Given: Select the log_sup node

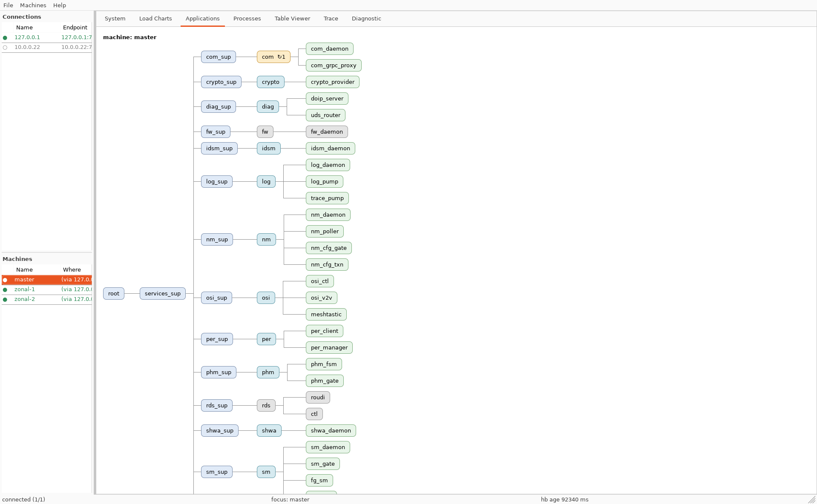Looking at the screenshot, I should (217, 182).
